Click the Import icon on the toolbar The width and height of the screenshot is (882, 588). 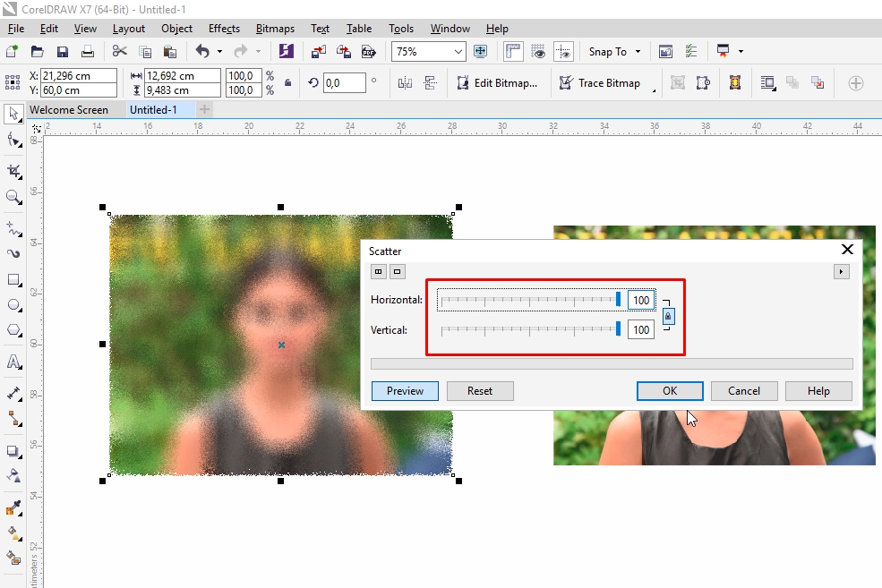click(318, 51)
